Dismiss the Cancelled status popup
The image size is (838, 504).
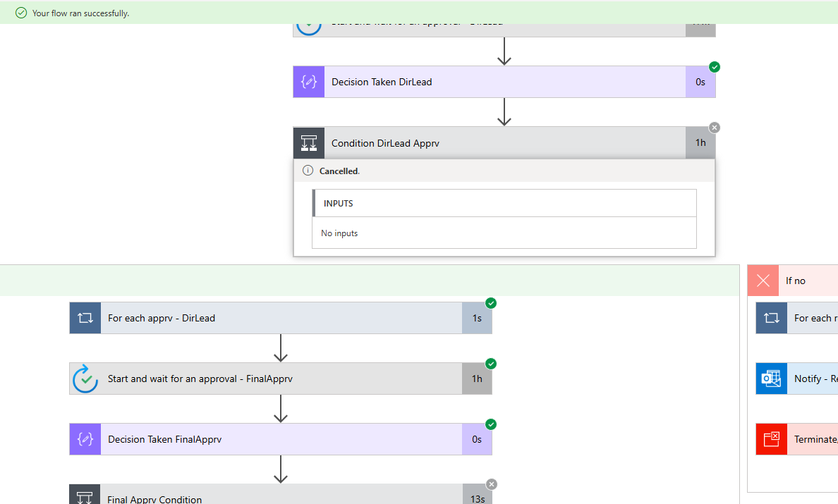tap(715, 128)
